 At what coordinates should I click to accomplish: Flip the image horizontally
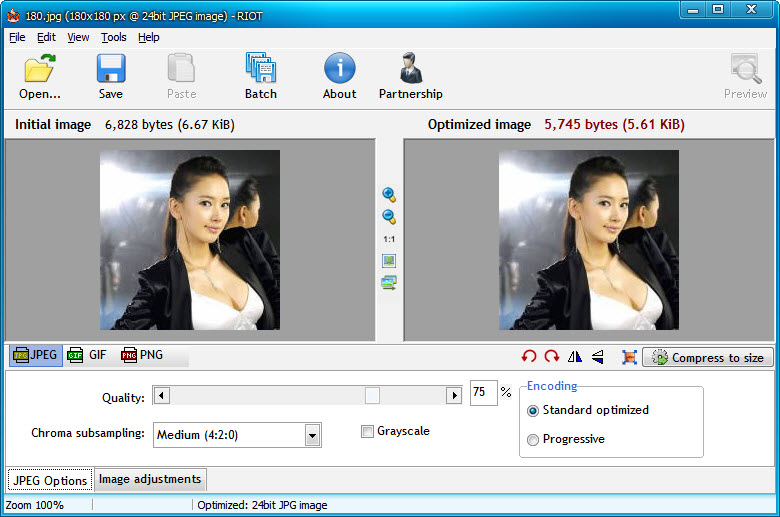[x=575, y=357]
